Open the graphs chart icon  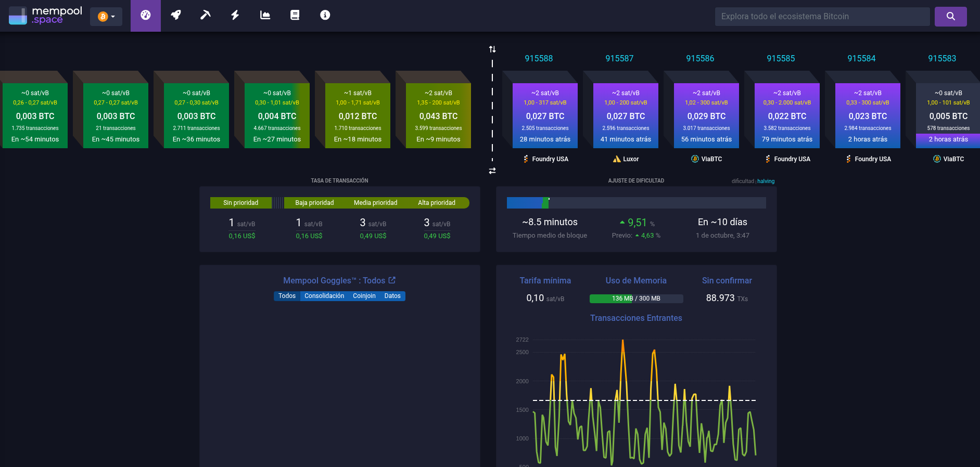click(x=265, y=16)
